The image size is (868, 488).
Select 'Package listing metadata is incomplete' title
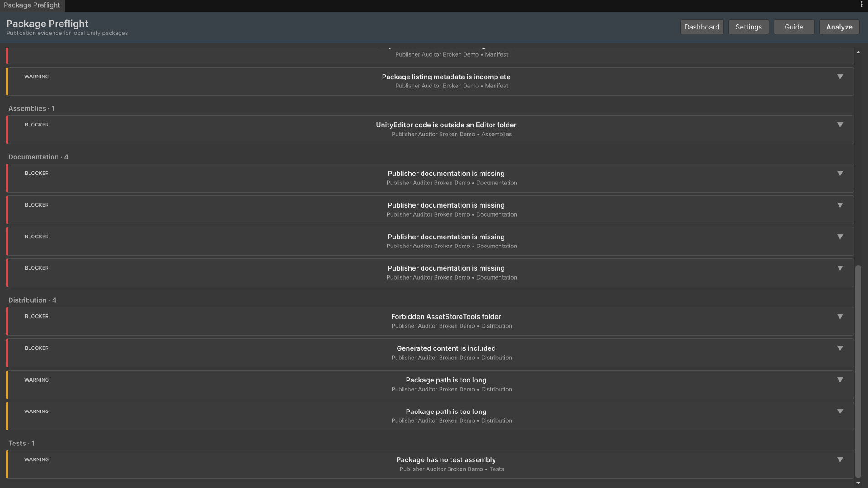point(446,77)
